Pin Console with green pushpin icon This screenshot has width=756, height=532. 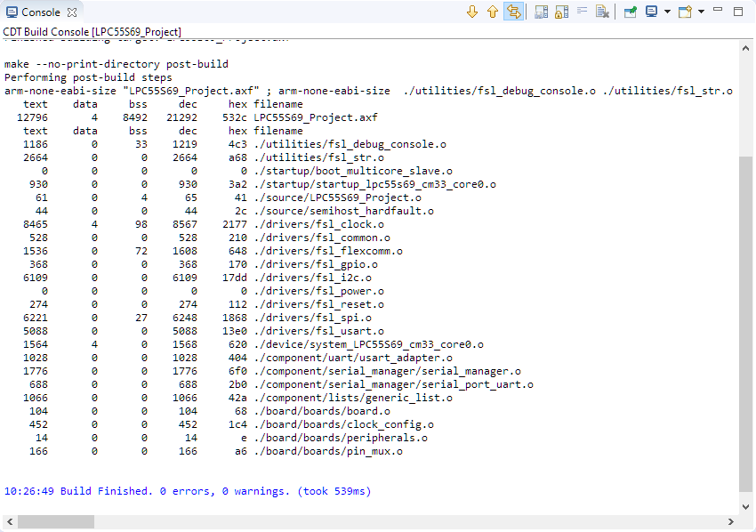coord(631,12)
